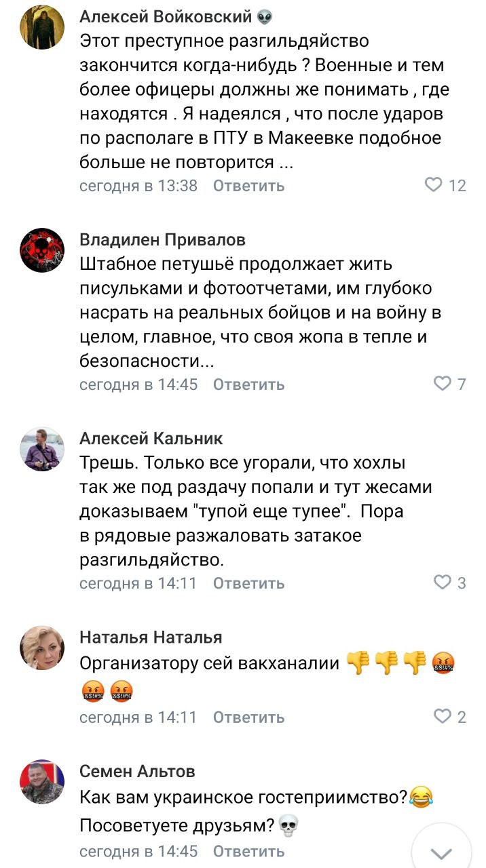This screenshot has height=868, width=486.
Task: Reply to Алексей Кальник's comment
Action: click(248, 583)
